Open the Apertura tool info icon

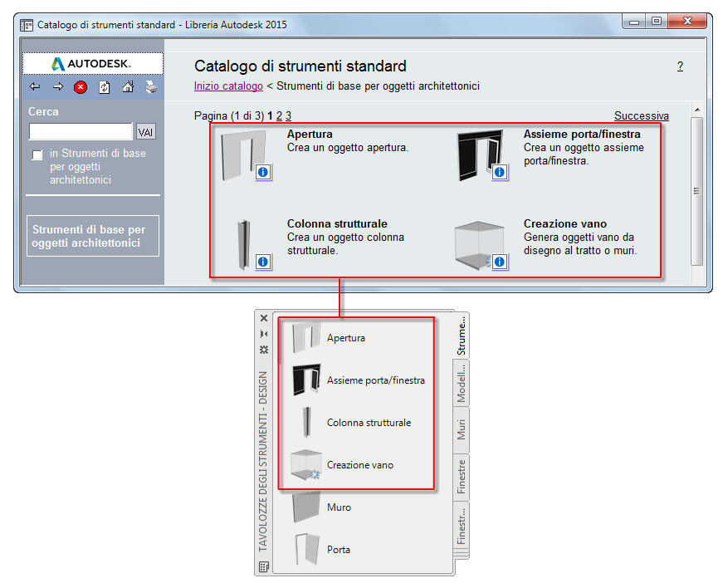[263, 173]
